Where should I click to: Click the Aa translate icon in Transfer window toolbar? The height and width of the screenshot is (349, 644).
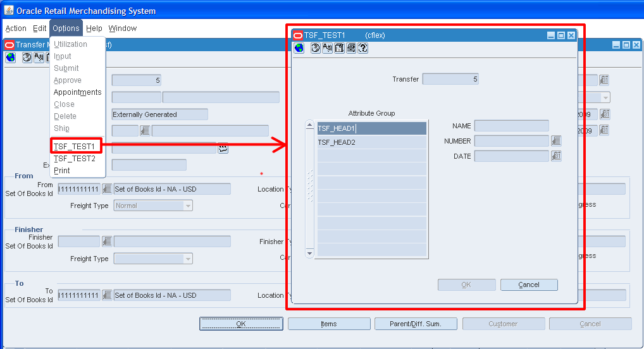[x=39, y=58]
